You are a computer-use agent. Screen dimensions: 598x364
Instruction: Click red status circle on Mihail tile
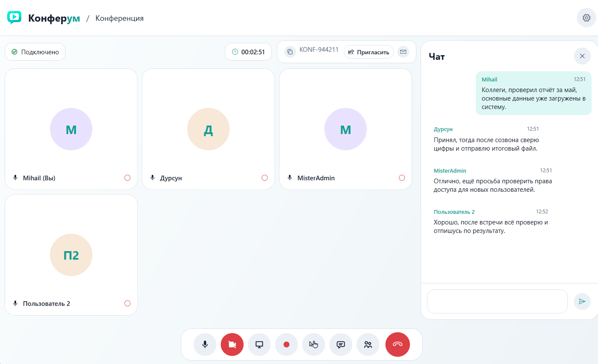coord(127,178)
